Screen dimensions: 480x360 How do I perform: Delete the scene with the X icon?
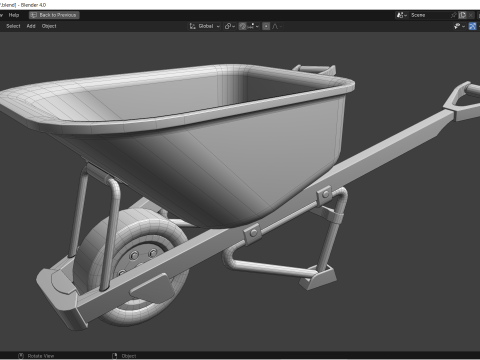(x=470, y=15)
